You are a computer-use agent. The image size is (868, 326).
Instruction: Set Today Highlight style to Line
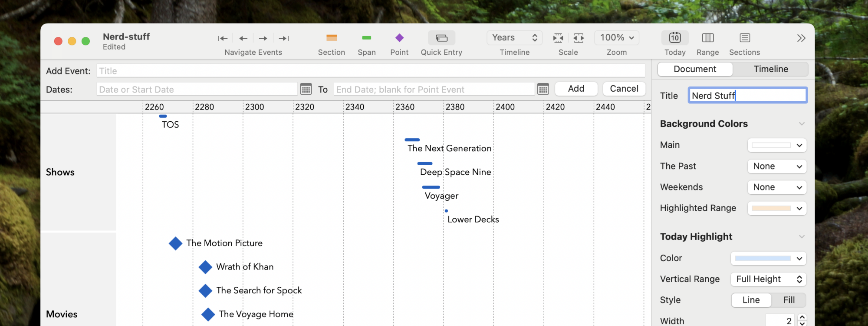(x=751, y=300)
